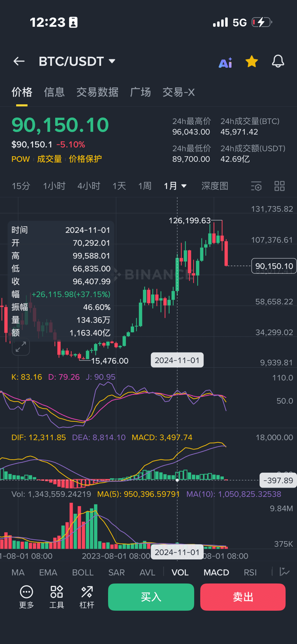This screenshot has height=644, width=297.
Task: Select the 1小时 interval
Action: 54,186
